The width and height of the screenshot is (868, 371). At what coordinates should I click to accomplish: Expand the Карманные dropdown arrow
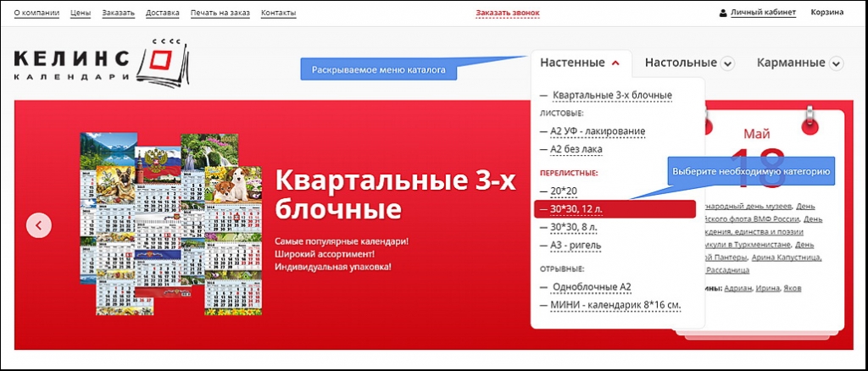(x=837, y=64)
